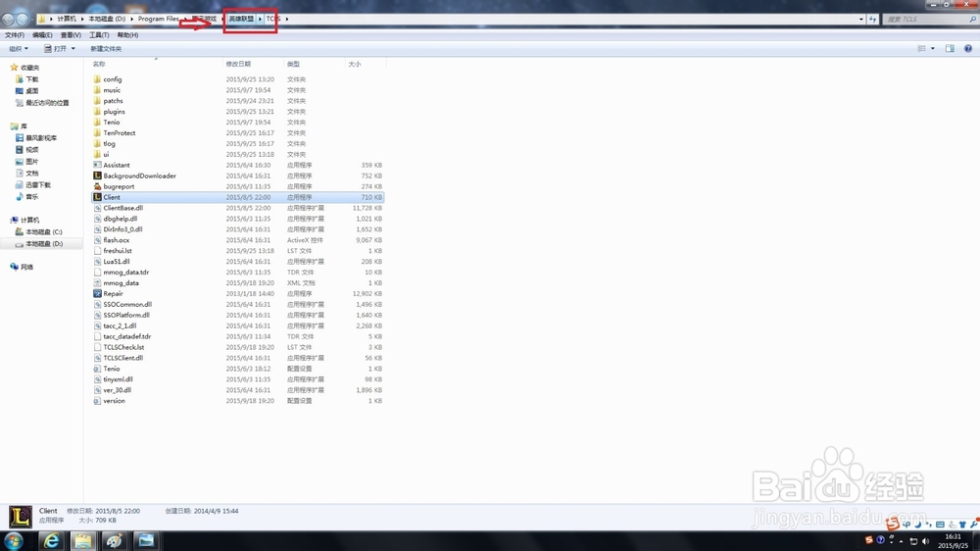This screenshot has width=980, height=551.
Task: Open the address bar history dropdown
Action: 860,19
